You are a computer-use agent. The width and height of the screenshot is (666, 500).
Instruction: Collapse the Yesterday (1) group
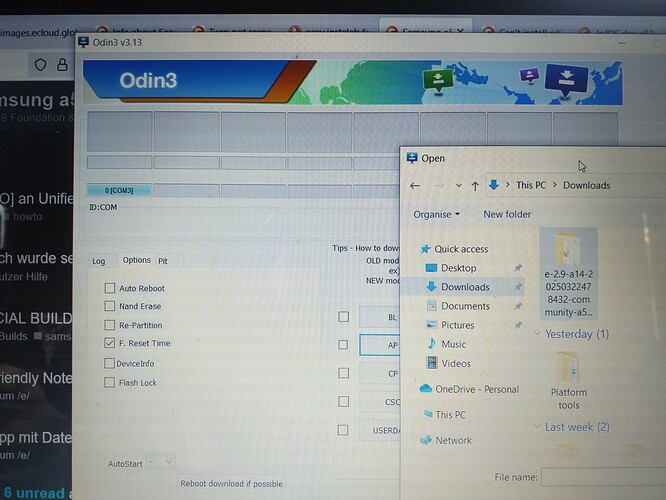click(537, 334)
